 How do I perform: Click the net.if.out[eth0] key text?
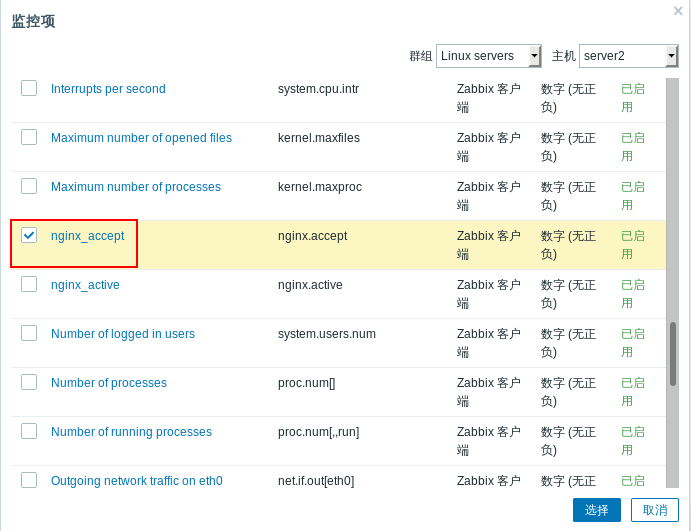point(316,480)
